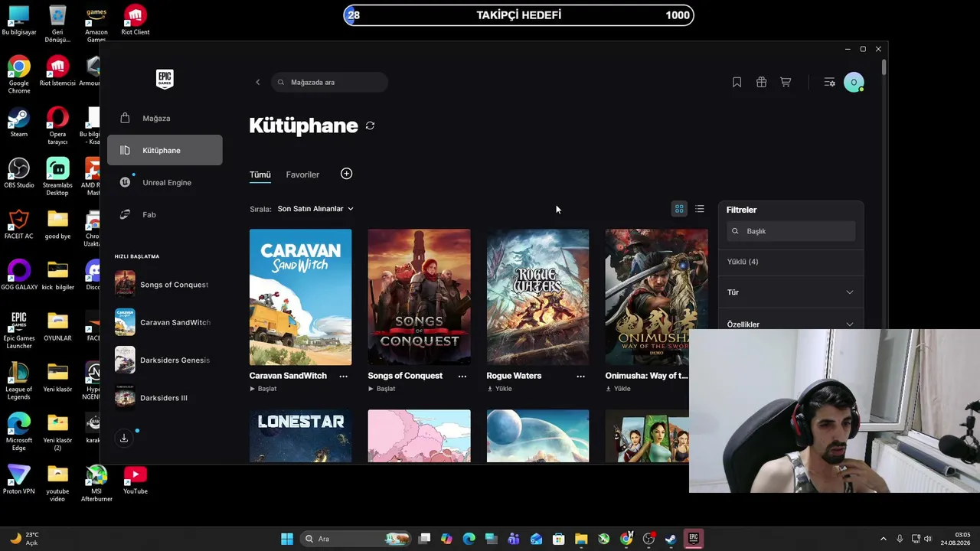Open Unreal Engine section in sidebar
Image resolution: width=980 pixels, height=551 pixels.
165,183
